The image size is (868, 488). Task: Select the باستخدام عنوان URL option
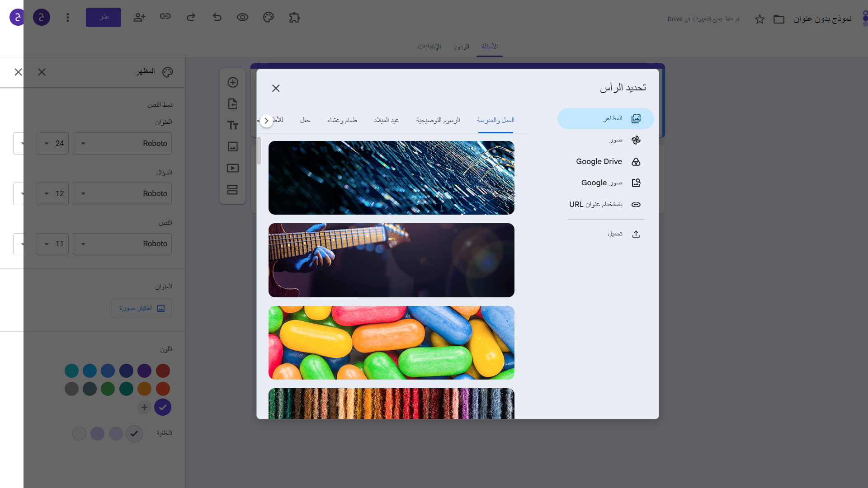pyautogui.click(x=605, y=205)
